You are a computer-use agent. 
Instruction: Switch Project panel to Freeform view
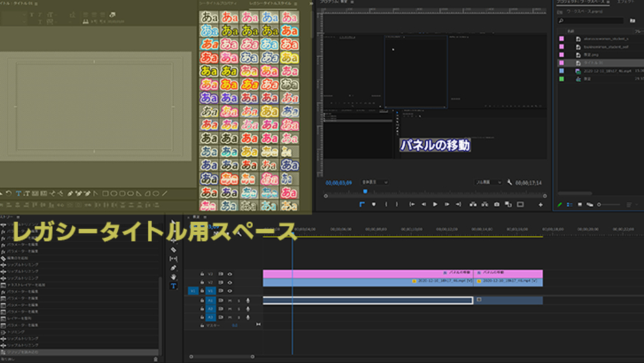click(x=589, y=205)
